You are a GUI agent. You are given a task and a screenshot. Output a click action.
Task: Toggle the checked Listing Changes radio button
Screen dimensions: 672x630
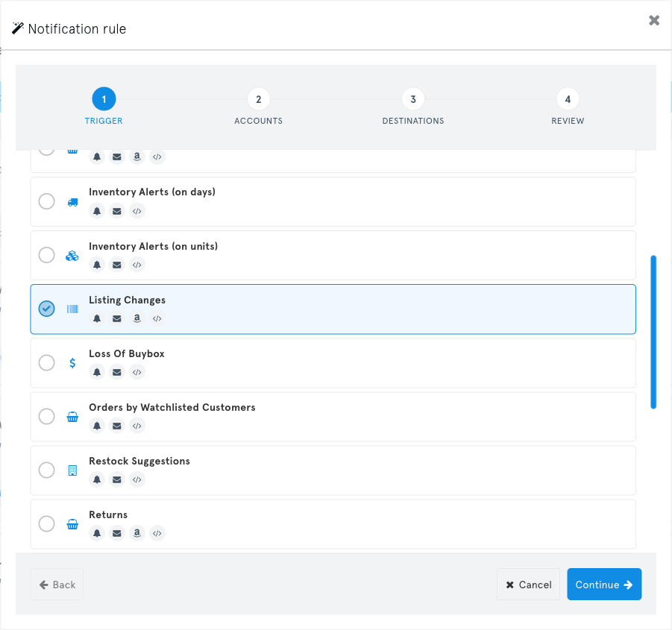(x=47, y=309)
